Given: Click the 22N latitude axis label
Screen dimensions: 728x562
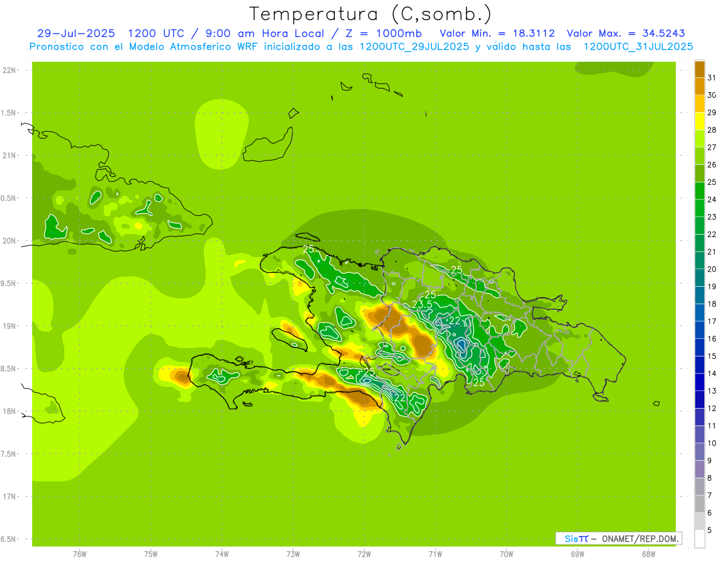Looking at the screenshot, I should pos(9,70).
